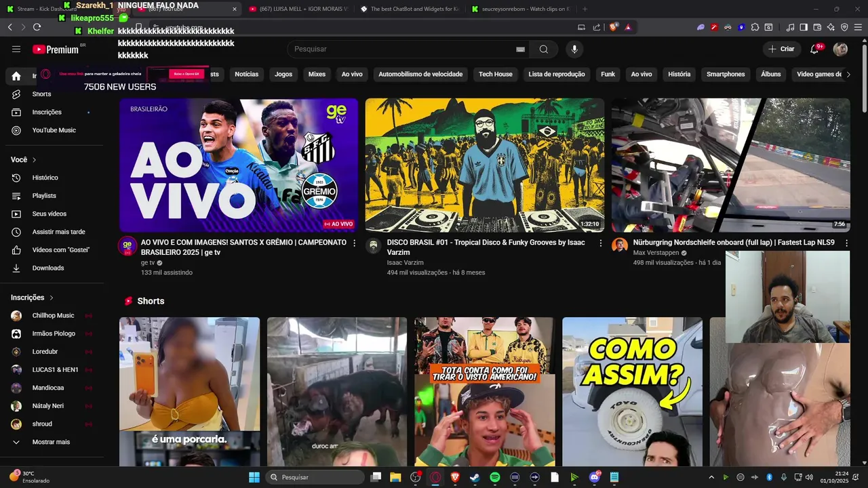868x488 pixels.
Task: Open more options for Nürburgring video
Action: [846, 243]
